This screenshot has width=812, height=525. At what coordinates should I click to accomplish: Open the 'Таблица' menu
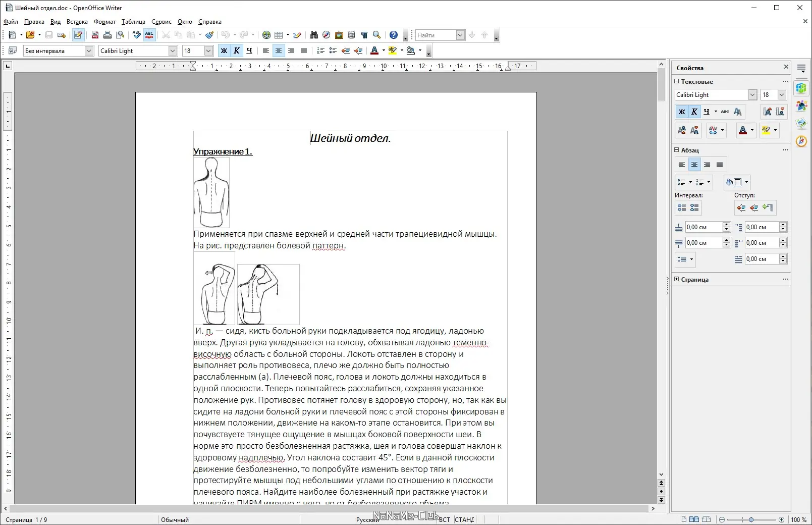(x=133, y=22)
